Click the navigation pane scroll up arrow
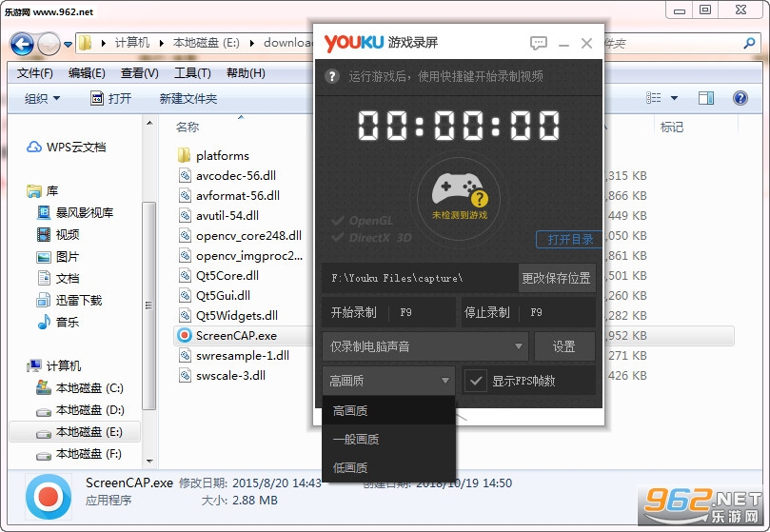770x532 pixels. click(149, 123)
